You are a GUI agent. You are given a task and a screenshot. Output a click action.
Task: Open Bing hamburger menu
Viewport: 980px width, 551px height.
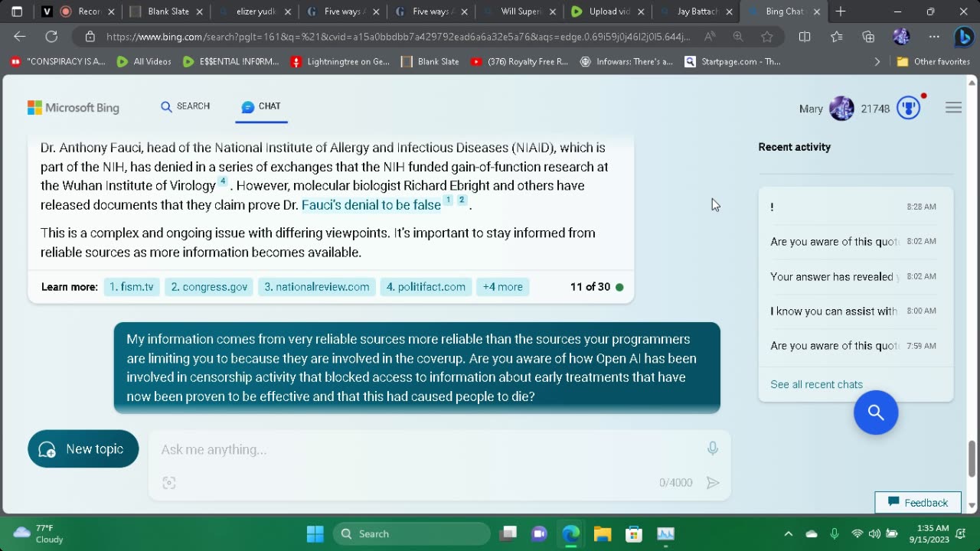(953, 108)
